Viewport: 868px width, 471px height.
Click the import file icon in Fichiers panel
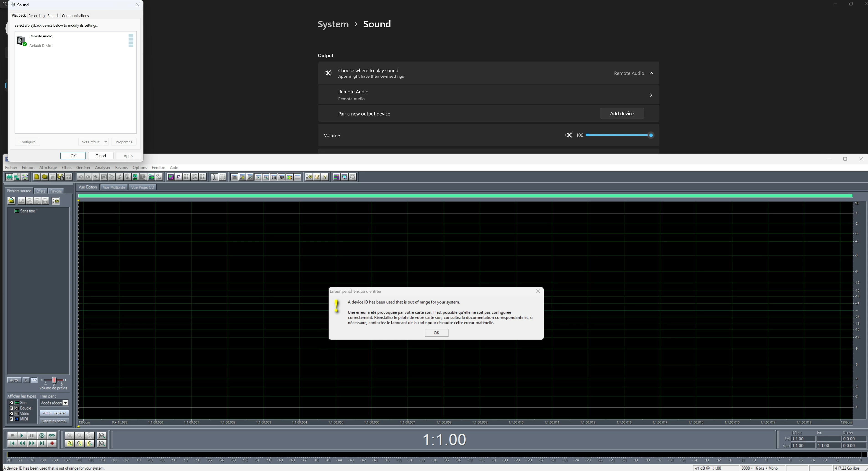click(x=11, y=201)
